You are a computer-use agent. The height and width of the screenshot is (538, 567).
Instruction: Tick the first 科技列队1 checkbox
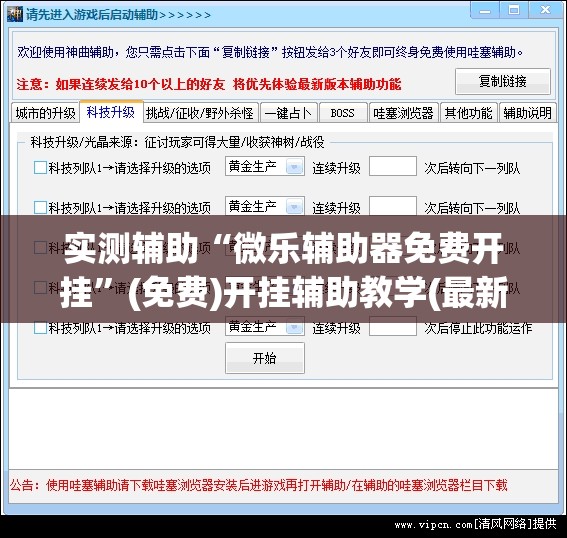click(x=40, y=168)
